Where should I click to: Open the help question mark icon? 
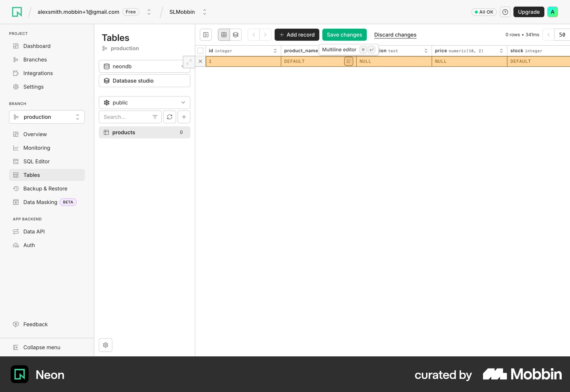coord(505,12)
